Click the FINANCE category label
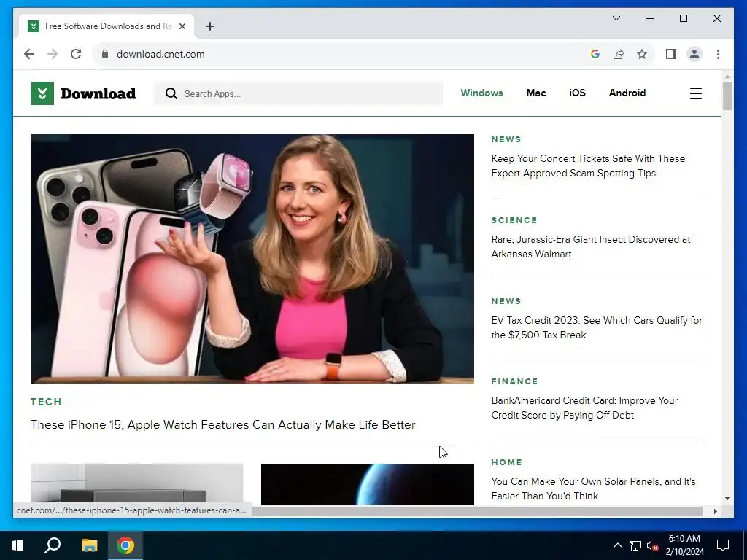The image size is (747, 560). 514,381
